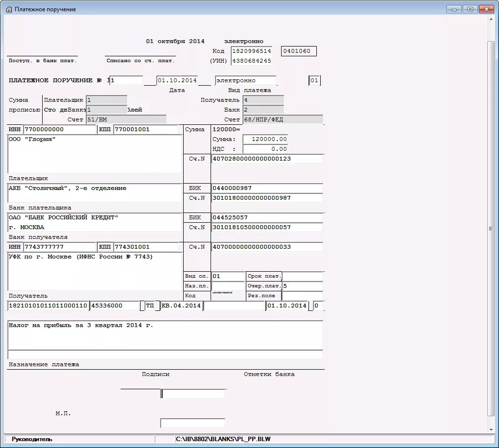Click the status bar file path PL_PP.BLW
Image resolution: width=499 pixels, height=448 pixels.
(x=223, y=439)
